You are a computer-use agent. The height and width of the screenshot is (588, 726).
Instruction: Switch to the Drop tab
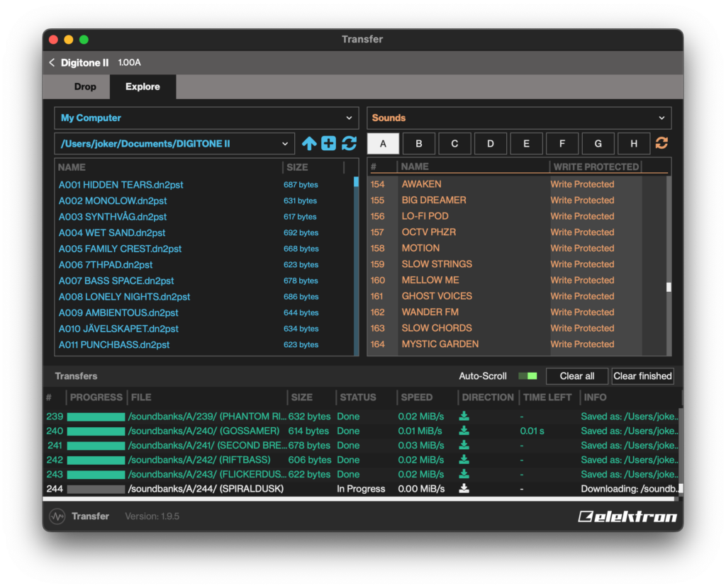pyautogui.click(x=85, y=87)
